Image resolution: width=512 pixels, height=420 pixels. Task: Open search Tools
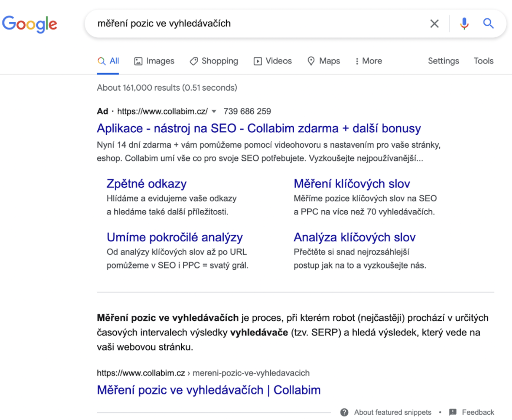click(483, 61)
